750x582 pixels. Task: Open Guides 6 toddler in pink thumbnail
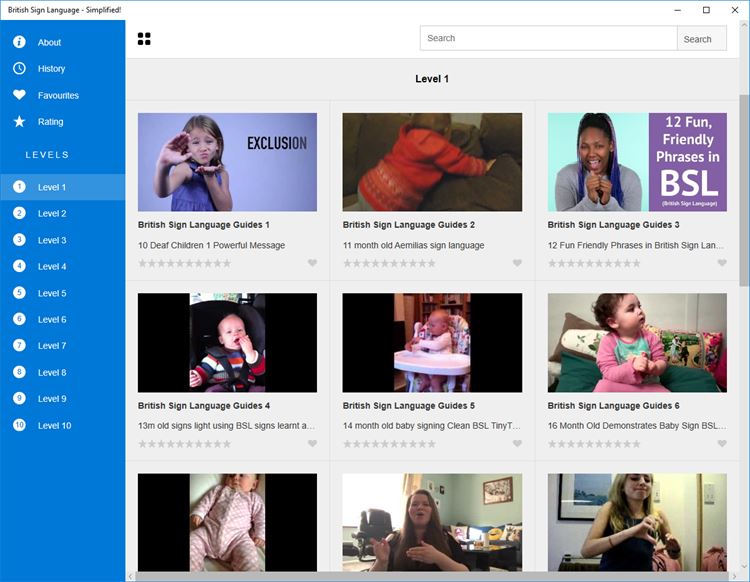tap(637, 343)
